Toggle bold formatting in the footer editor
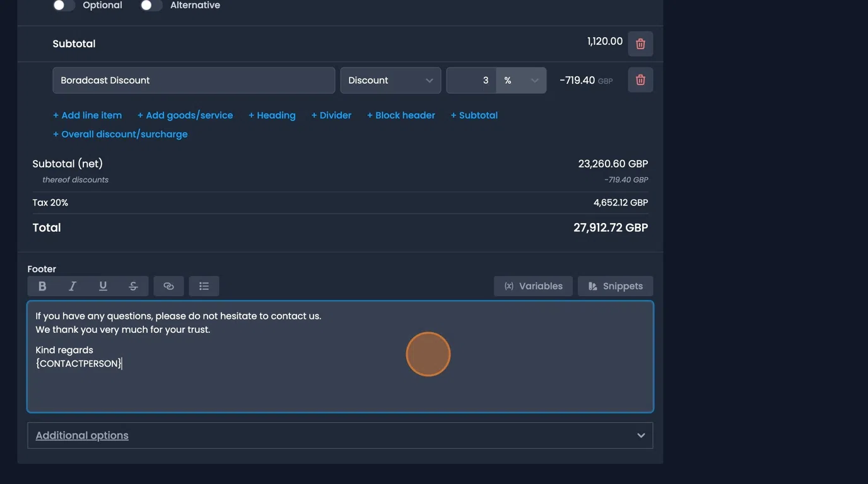Screen dimensions: 868x484 [42, 285]
